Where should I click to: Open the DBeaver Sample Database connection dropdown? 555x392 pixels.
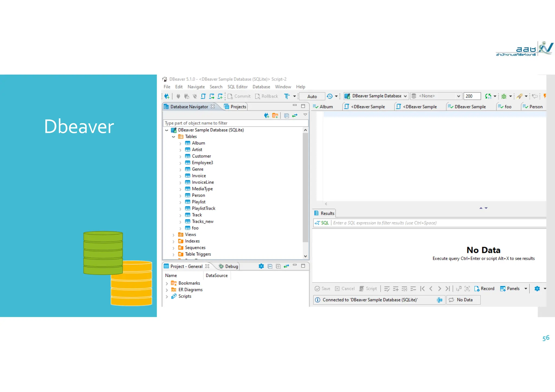tap(405, 96)
